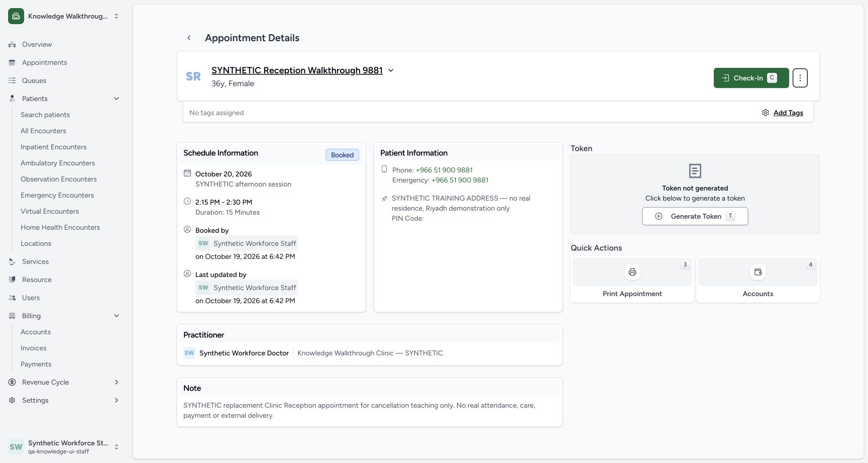This screenshot has width=868, height=463.
Task: Collapse the Patients sidebar section
Action: 117,99
